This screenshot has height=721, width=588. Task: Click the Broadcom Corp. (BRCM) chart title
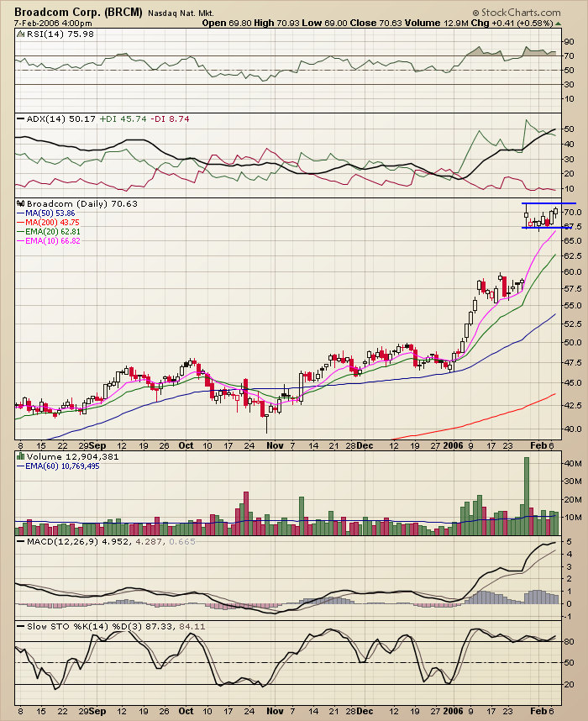click(78, 13)
